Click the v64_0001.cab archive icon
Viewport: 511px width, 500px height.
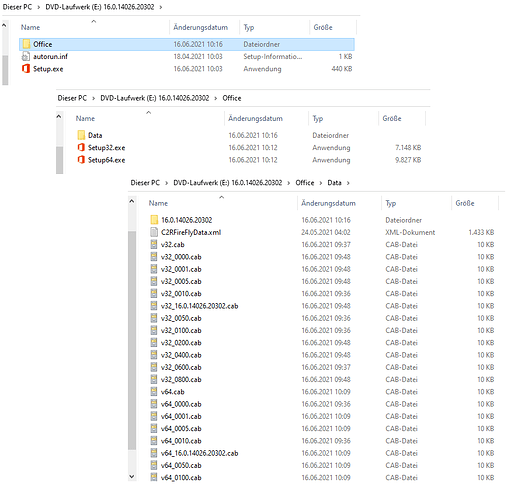154,416
